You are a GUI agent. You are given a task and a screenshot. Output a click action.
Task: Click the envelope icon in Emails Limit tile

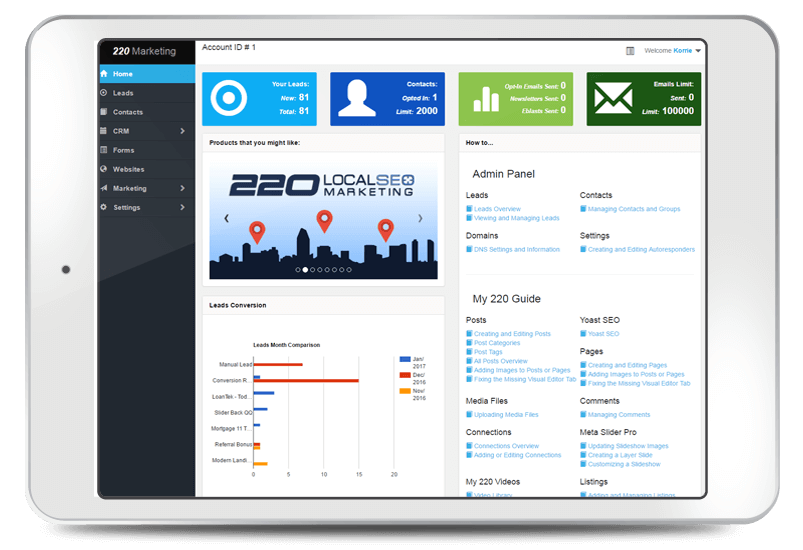tap(613, 99)
